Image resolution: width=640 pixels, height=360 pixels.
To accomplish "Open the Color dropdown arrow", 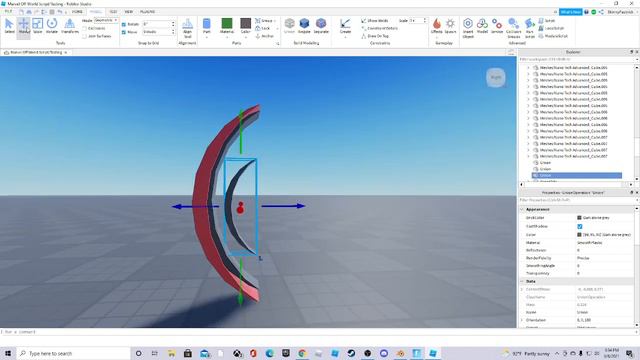I will pos(245,37).
